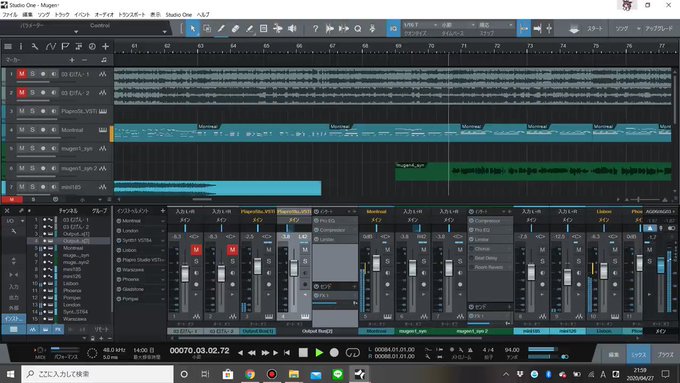Select the Listen (speaker) tool
Screen dimensions: 680x383
point(292,29)
